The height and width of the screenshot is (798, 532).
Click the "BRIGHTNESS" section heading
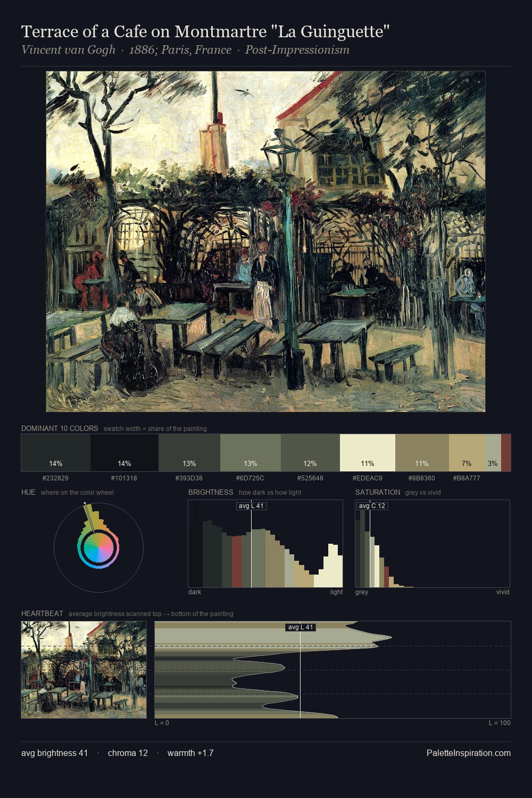(211, 492)
